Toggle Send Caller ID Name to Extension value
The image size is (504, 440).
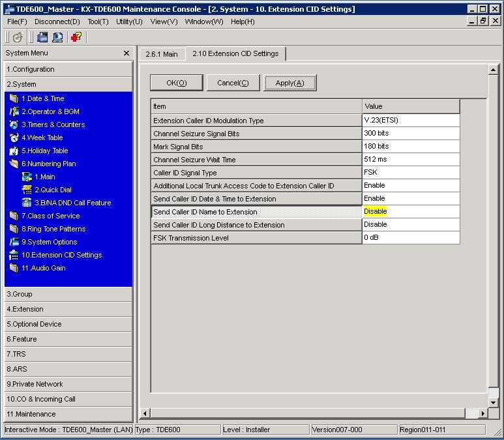click(x=411, y=212)
